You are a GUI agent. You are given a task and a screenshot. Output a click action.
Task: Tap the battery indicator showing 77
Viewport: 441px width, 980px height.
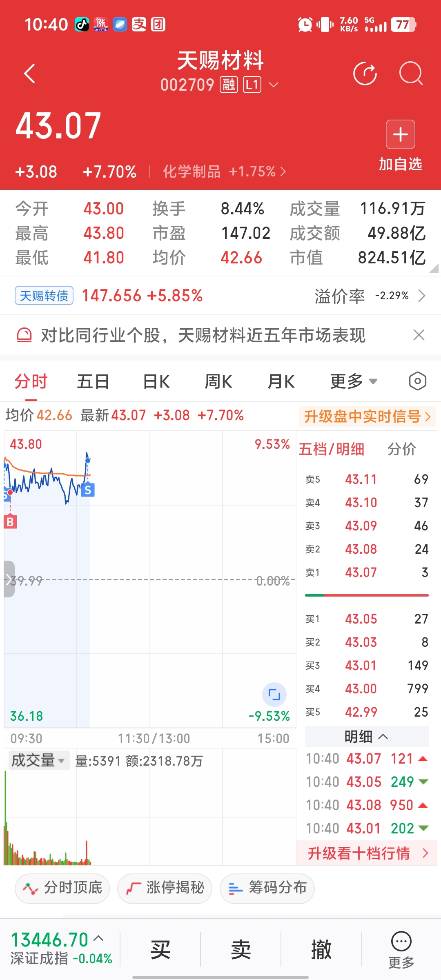[403, 24]
